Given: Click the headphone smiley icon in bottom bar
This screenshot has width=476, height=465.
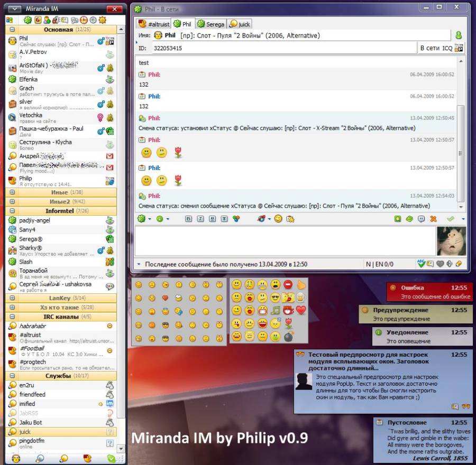Looking at the screenshot, I should (x=16, y=458).
